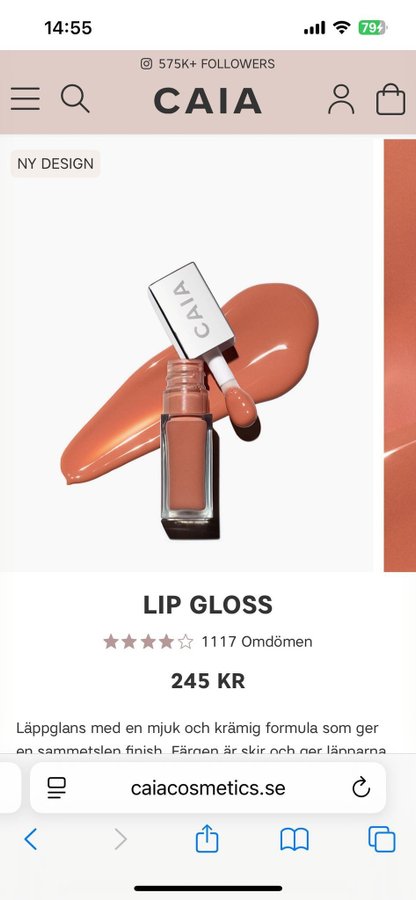Go to the CAIA logo home

tap(208, 100)
